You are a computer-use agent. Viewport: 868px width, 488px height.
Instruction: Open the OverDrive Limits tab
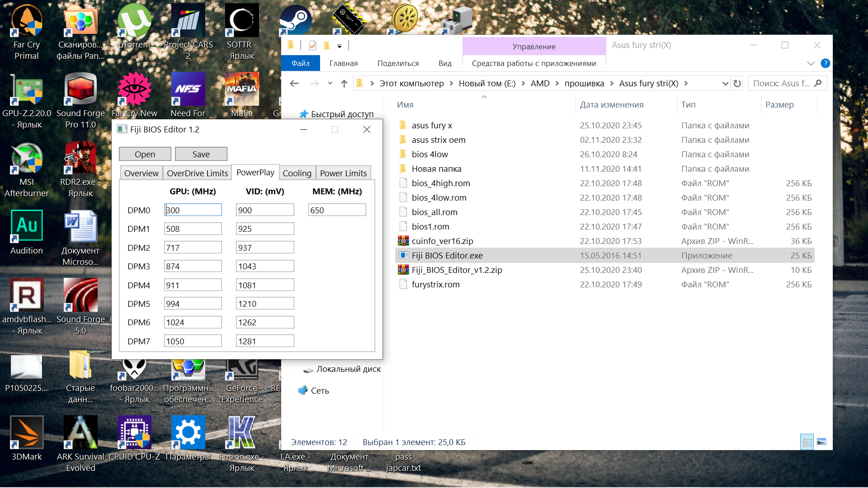pos(197,173)
